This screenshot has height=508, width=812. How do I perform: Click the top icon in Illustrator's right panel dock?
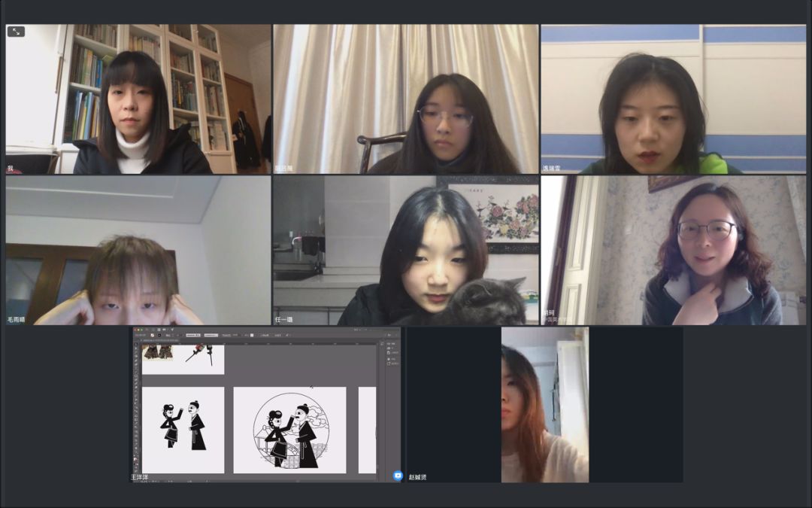[382, 344]
